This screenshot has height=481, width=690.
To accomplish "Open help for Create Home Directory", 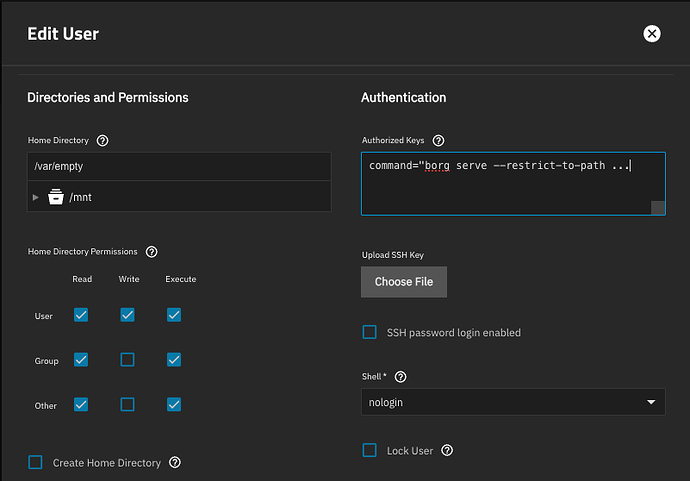I will click(x=175, y=463).
